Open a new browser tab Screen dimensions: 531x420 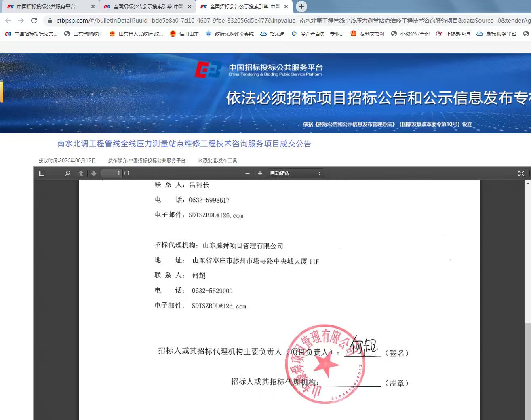tap(301, 6)
